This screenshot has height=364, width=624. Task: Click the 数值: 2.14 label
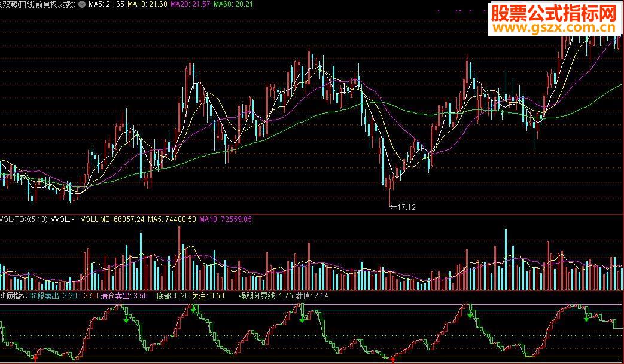[x=312, y=296]
